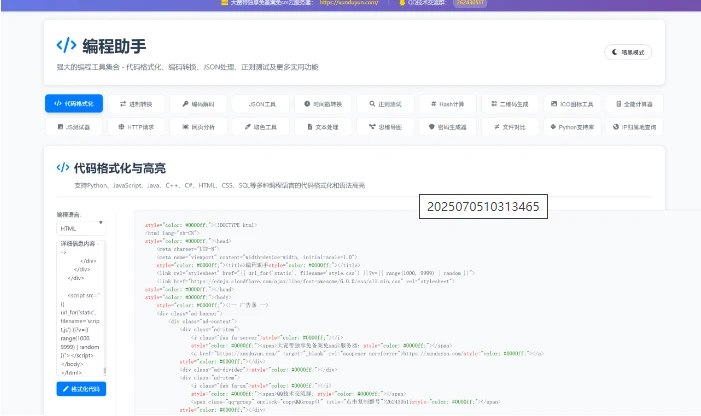Click the clock icon for 时间戳转换

307,104
